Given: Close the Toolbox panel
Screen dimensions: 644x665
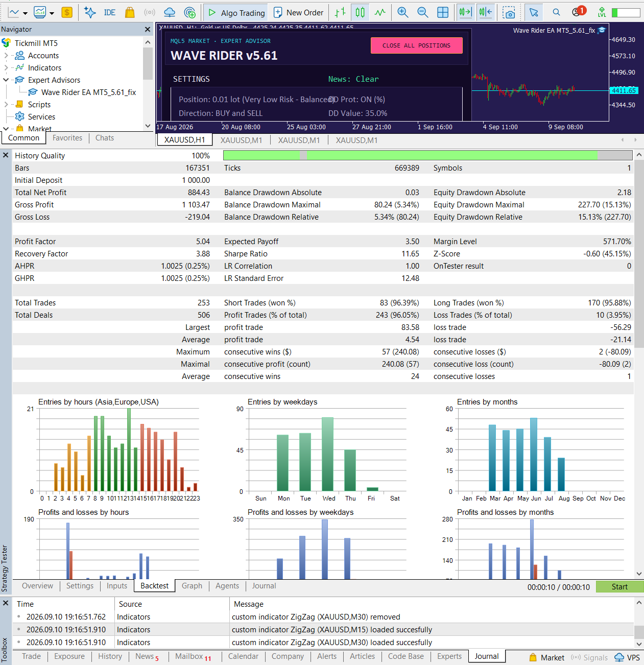Looking at the screenshot, I should (x=6, y=603).
